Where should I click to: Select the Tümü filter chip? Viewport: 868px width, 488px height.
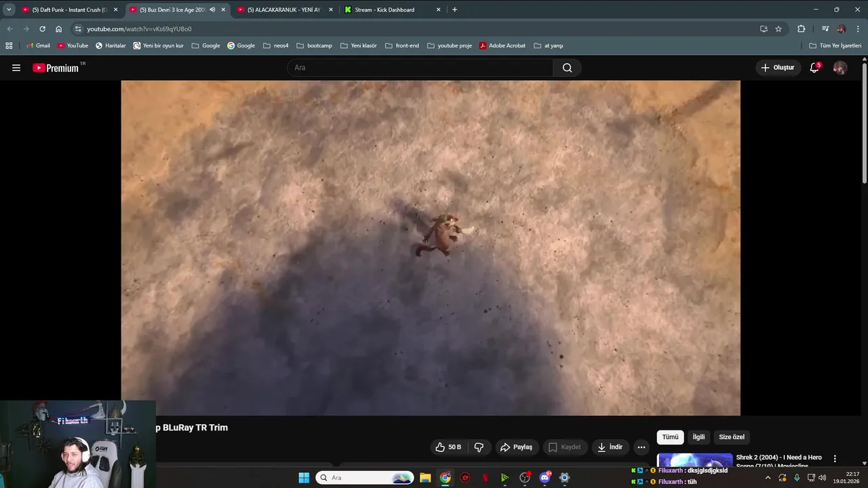coord(670,437)
